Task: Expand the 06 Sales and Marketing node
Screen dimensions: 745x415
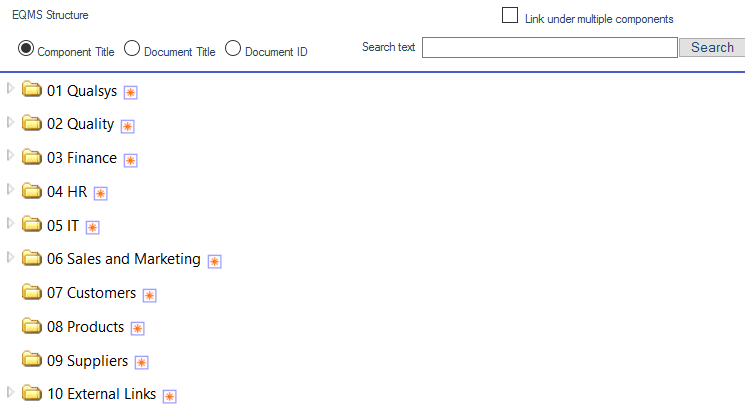Action: click(x=10, y=257)
